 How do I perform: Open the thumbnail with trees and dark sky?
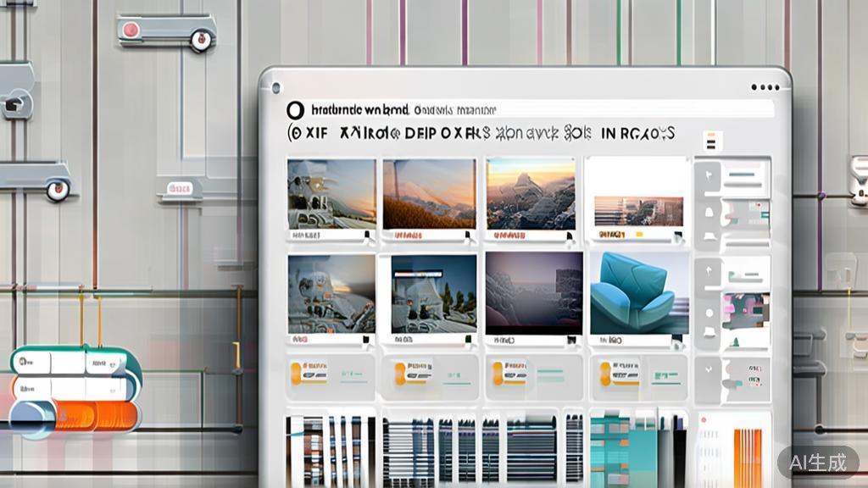pyautogui.click(x=434, y=294)
